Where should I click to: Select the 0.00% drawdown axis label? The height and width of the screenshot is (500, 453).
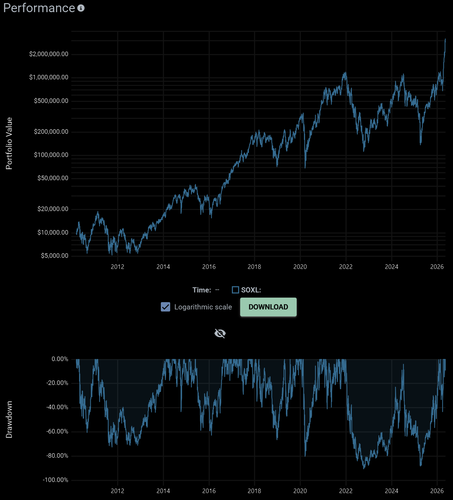pyautogui.click(x=60, y=359)
